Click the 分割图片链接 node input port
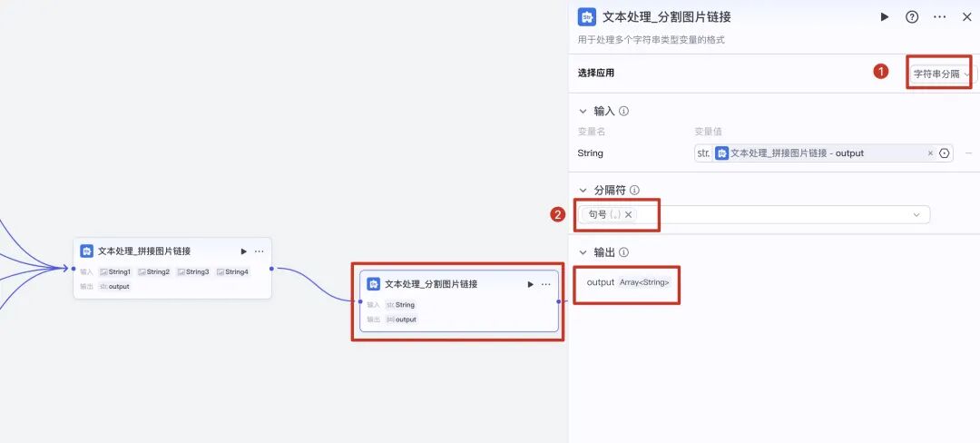The height and width of the screenshot is (443, 980). 360,301
